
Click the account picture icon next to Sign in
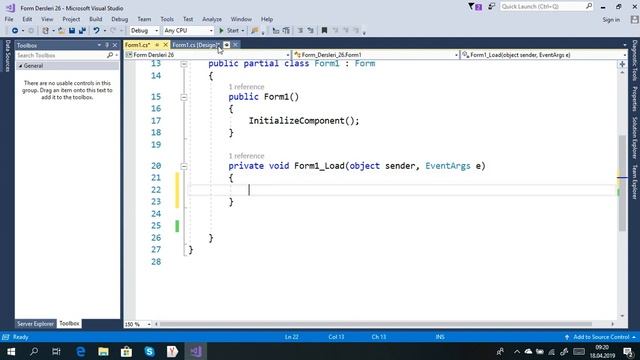point(634,20)
